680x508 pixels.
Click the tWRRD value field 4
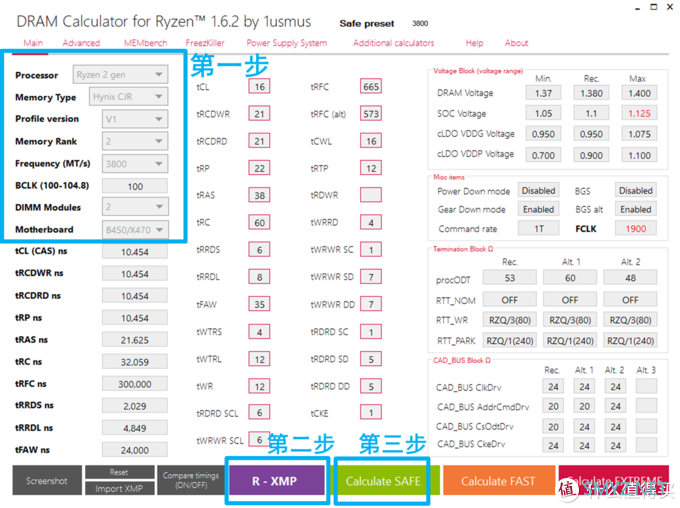[x=371, y=223]
